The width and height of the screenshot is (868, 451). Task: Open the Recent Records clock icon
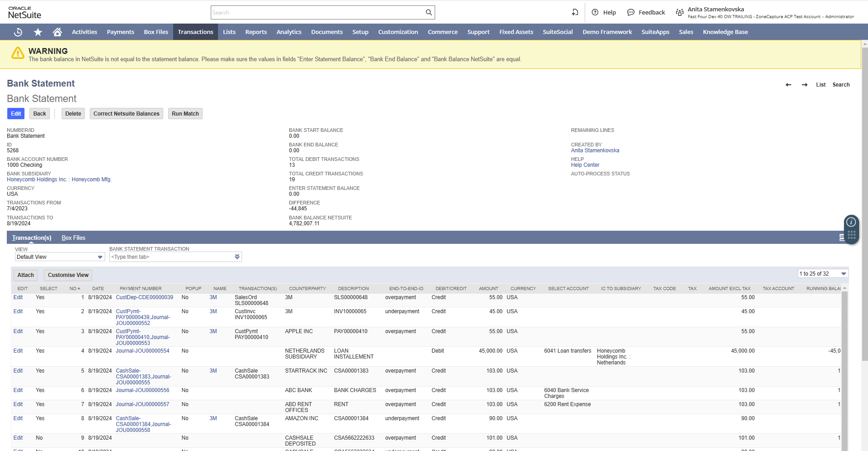pyautogui.click(x=18, y=32)
